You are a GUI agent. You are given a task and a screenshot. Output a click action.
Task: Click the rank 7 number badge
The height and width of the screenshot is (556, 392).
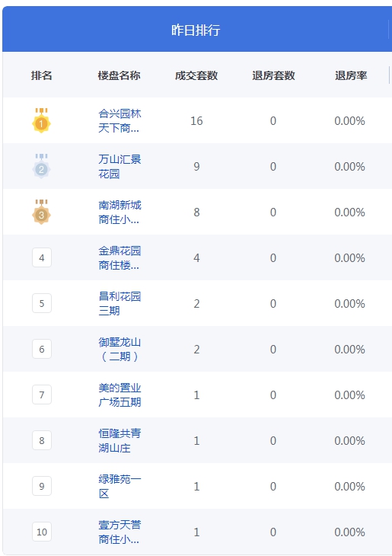[42, 395]
